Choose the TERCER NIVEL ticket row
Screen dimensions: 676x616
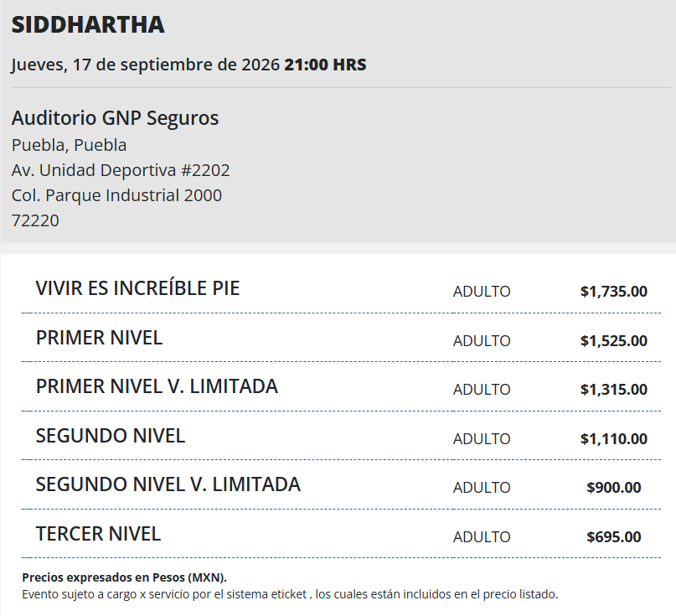(x=341, y=534)
